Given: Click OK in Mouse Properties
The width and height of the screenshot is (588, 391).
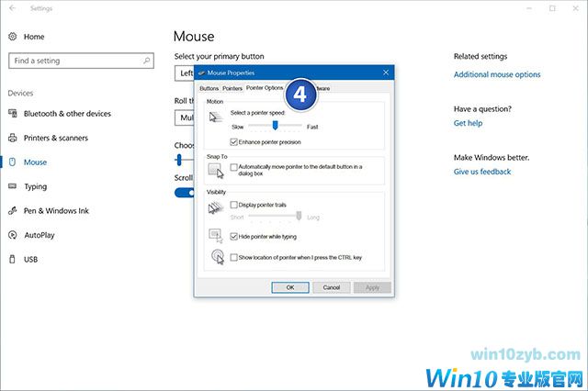Looking at the screenshot, I should point(290,287).
